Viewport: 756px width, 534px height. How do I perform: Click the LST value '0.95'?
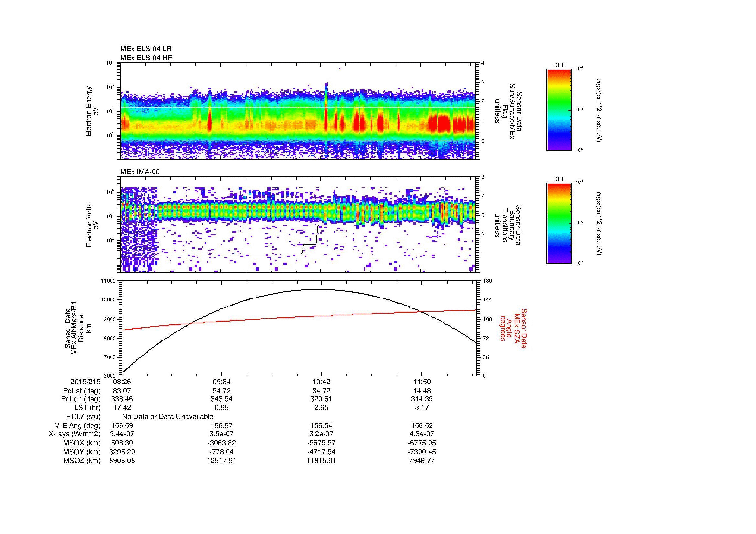click(x=222, y=408)
